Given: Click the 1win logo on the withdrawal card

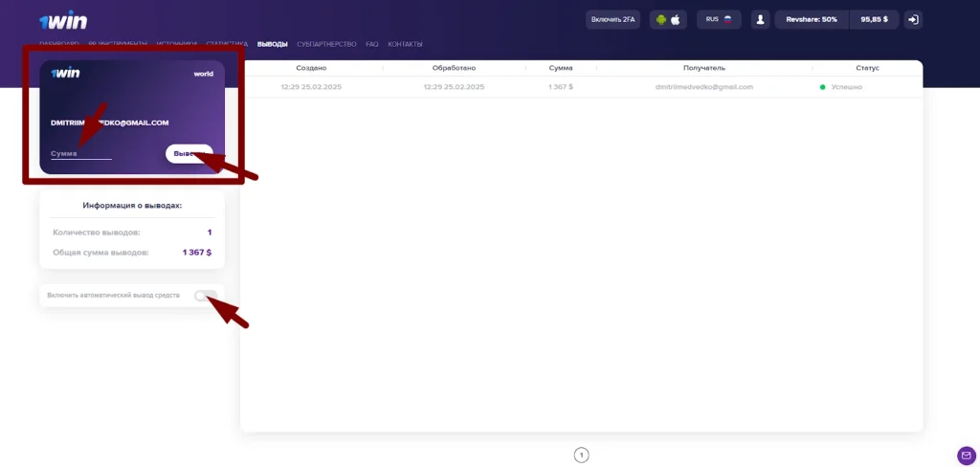Looking at the screenshot, I should [65, 73].
